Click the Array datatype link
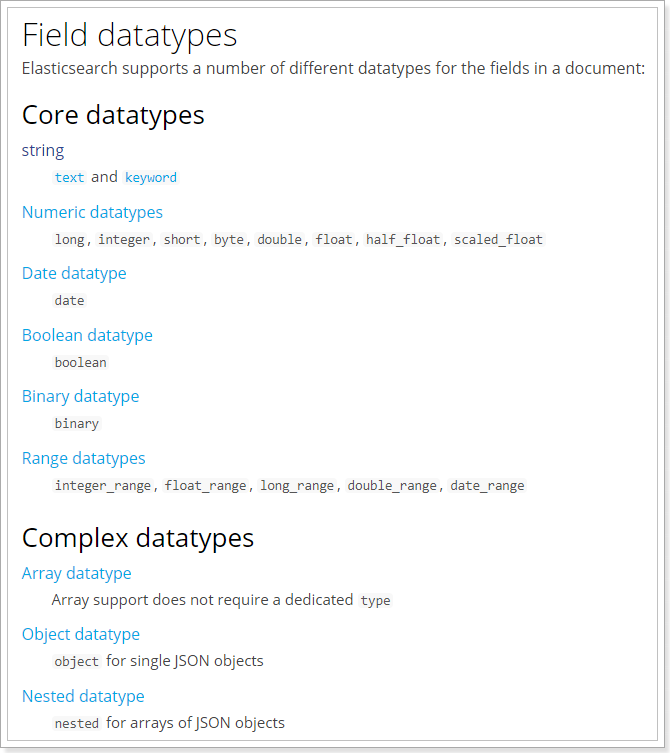The image size is (670, 753). click(76, 573)
